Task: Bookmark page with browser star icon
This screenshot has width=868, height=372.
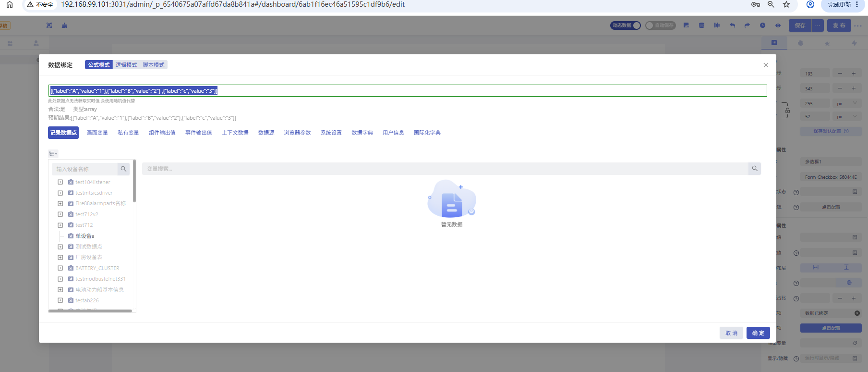Action: pyautogui.click(x=786, y=4)
